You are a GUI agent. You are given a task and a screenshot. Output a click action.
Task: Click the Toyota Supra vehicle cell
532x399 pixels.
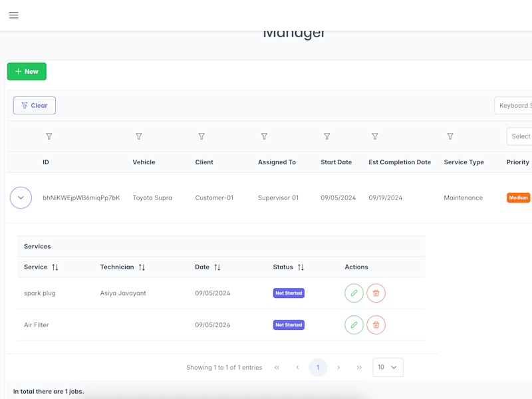[x=152, y=198]
